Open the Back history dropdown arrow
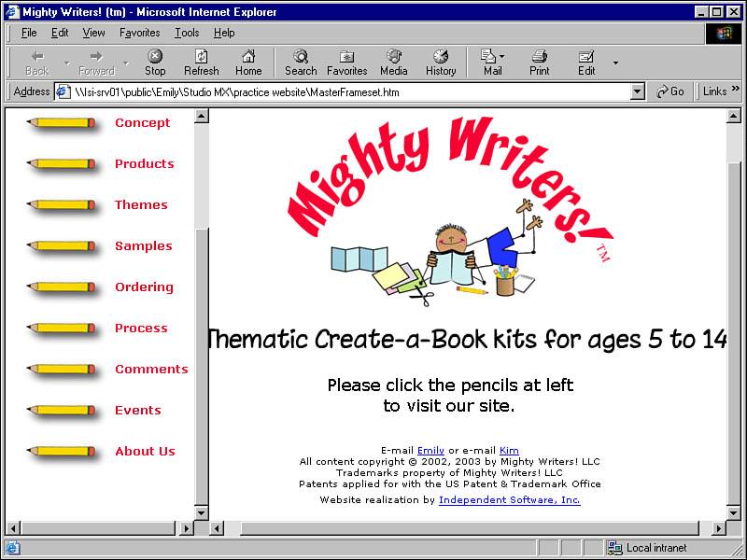The width and height of the screenshot is (747, 560). pyautogui.click(x=67, y=63)
